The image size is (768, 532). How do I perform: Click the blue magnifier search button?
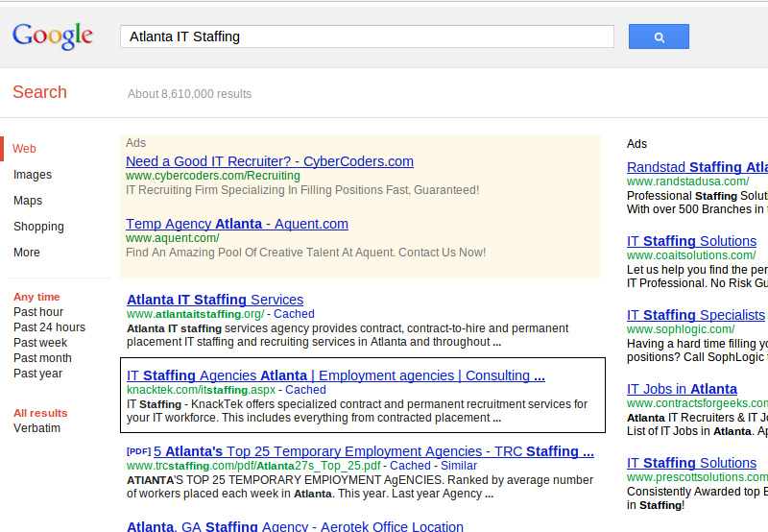659,36
